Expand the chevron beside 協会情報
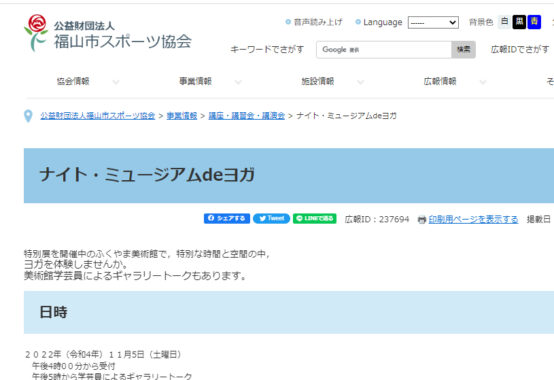This screenshot has width=554, height=380. [116, 82]
